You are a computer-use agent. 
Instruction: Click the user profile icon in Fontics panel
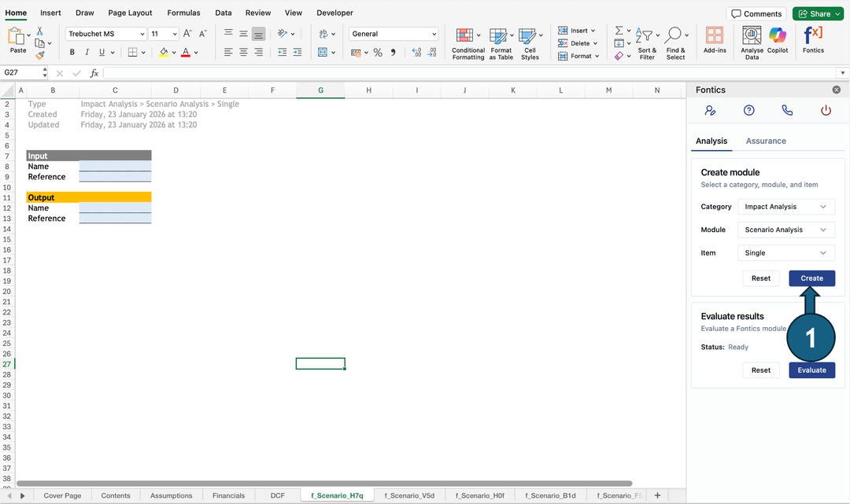coord(711,111)
